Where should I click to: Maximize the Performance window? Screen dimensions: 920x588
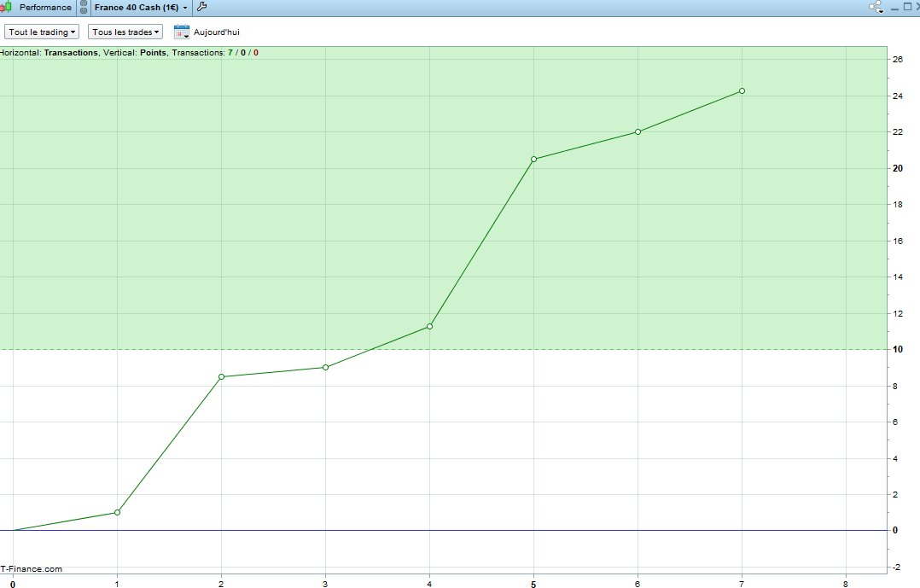point(907,7)
